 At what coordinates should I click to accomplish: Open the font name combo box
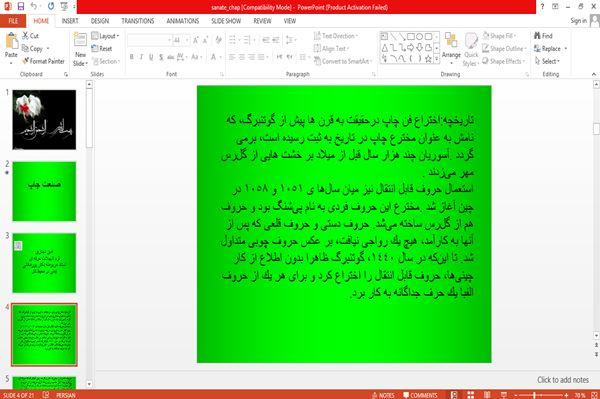(x=149, y=40)
